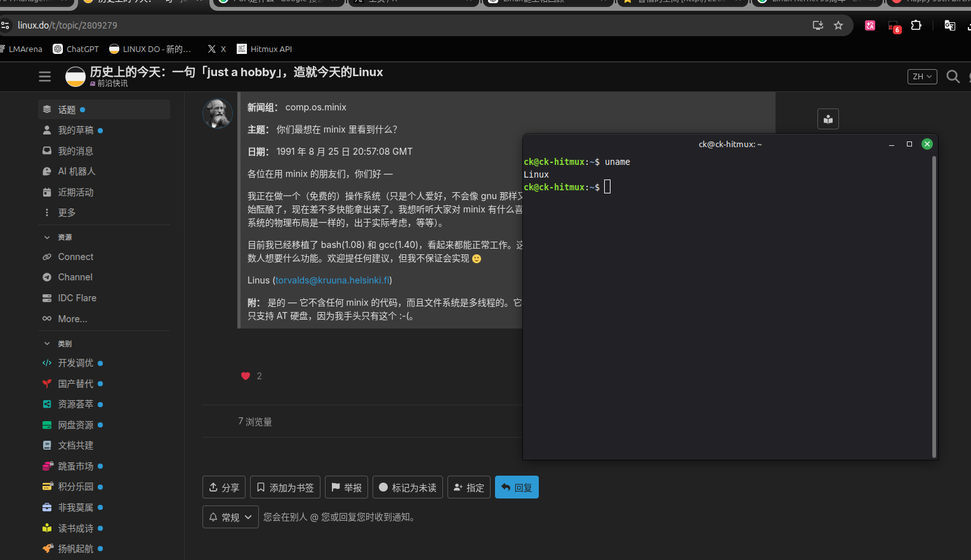Open the Channel sidebar link
971x560 pixels.
104,277
